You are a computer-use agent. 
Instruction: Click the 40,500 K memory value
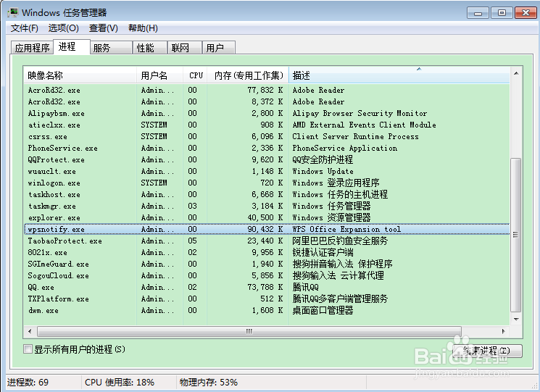[x=265, y=217]
